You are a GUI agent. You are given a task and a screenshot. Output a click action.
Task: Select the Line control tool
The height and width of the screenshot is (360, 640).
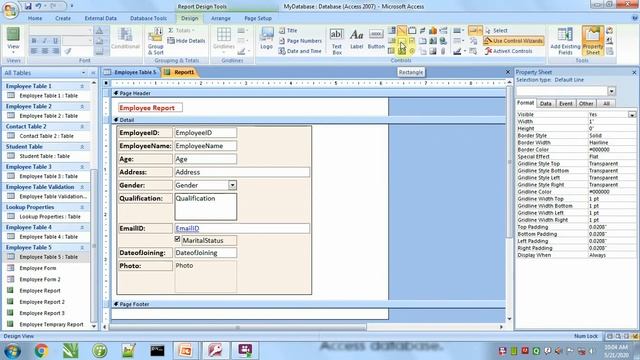point(402,31)
